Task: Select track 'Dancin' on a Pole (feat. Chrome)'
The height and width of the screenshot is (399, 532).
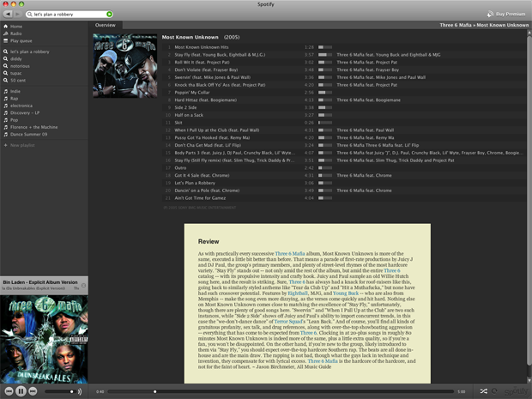Action: [207, 190]
